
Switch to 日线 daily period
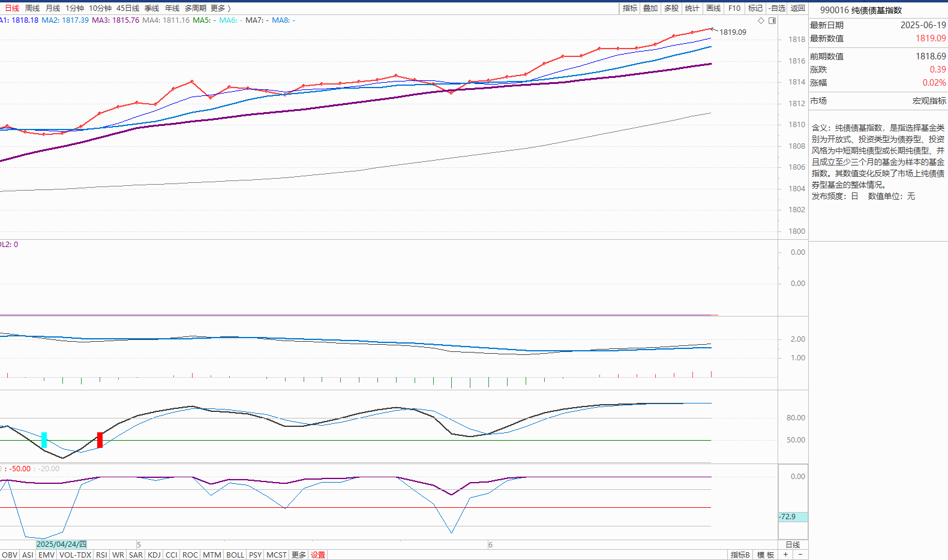(12, 8)
